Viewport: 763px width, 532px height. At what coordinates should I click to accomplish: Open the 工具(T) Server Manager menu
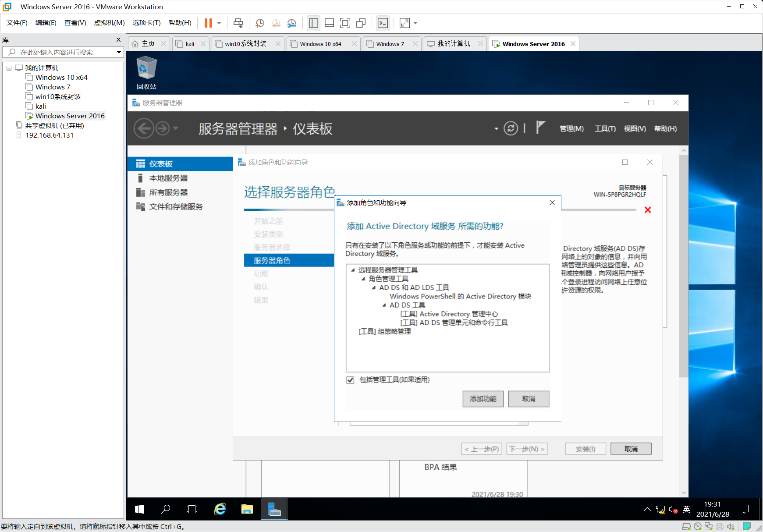(x=605, y=129)
